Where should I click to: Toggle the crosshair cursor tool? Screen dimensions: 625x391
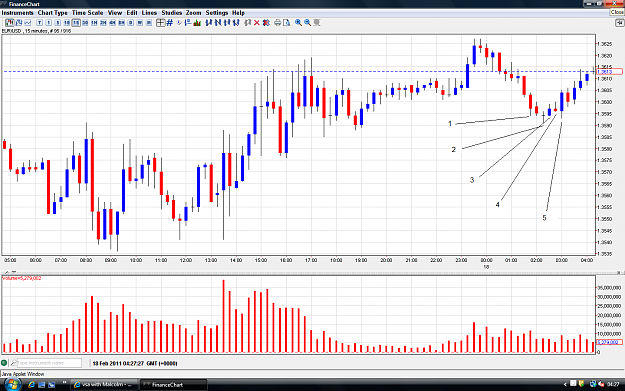point(161,23)
